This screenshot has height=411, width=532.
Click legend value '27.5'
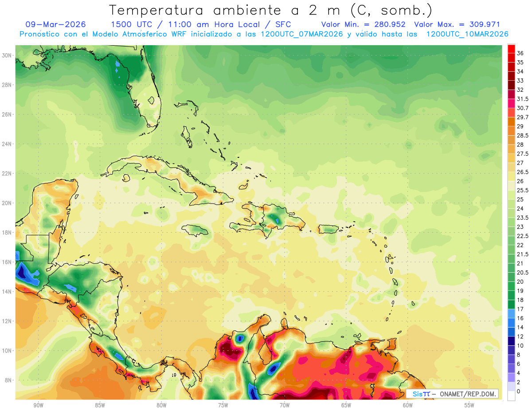coord(523,154)
